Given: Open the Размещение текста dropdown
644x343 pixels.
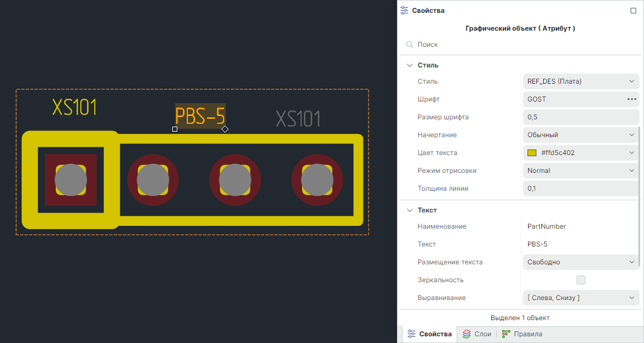Looking at the screenshot, I should tap(581, 262).
